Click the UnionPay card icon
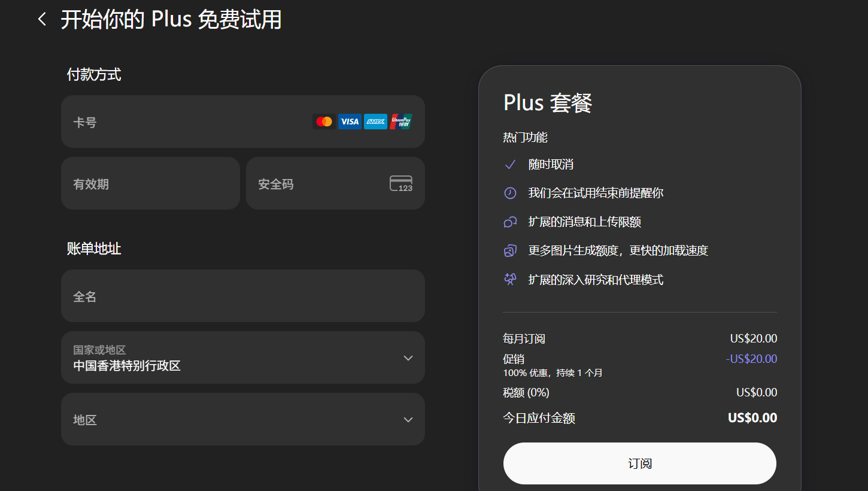The width and height of the screenshot is (868, 491). 401,122
